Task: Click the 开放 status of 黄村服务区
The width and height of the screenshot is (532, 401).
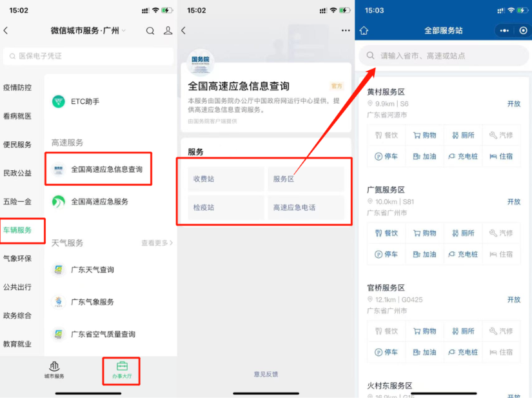Action: (514, 104)
